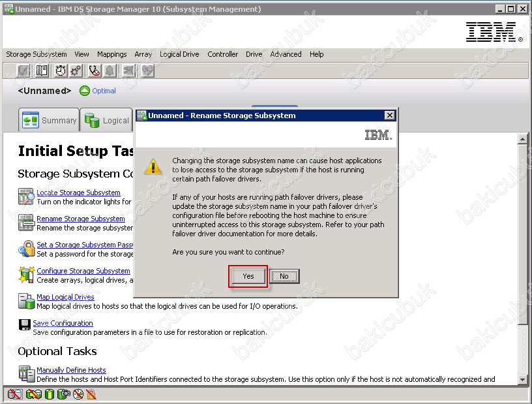The height and width of the screenshot is (404, 532).
Task: Click the first greyed toolbar icon
Action: click(x=23, y=70)
